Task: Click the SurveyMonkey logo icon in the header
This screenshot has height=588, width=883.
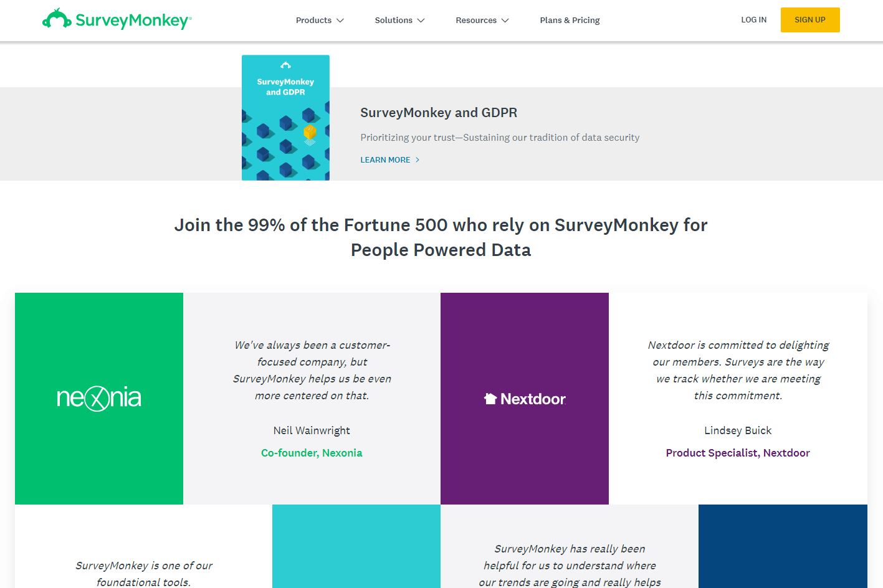Action: (57, 19)
